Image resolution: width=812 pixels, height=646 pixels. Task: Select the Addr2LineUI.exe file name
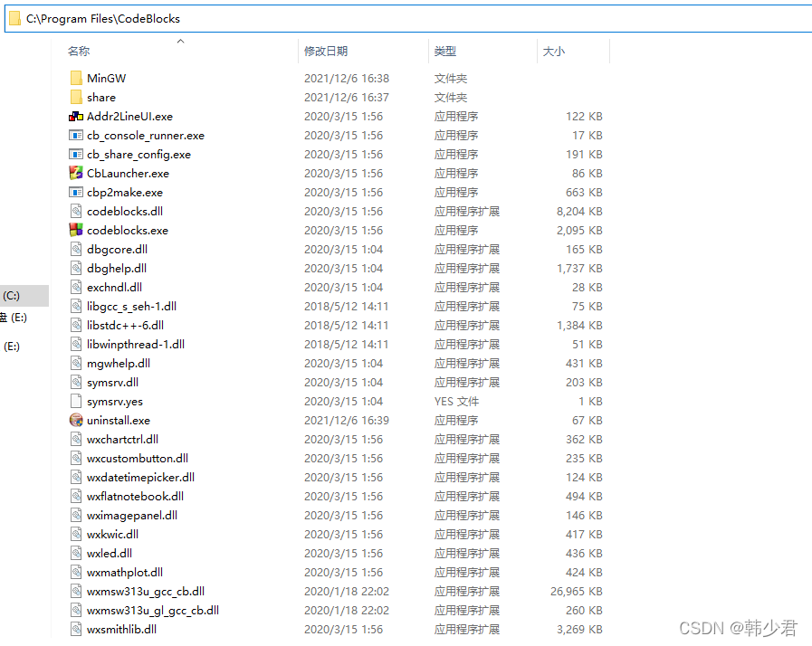click(x=129, y=117)
